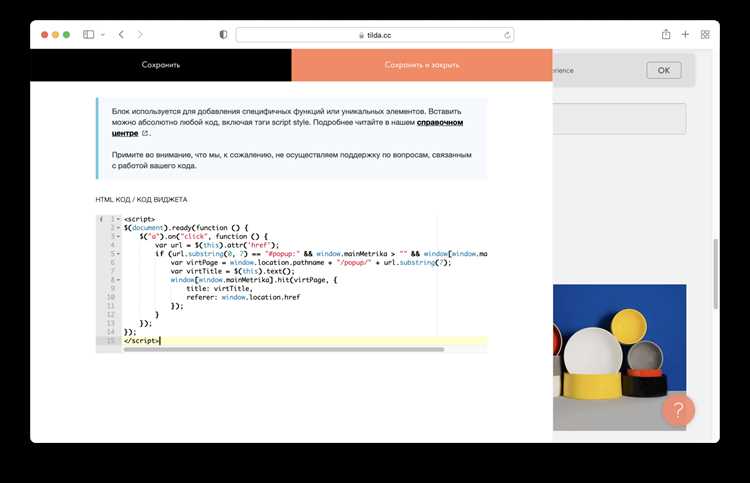Click code line 'referer: window.location.href'
This screenshot has height=483, width=750.
coord(243,297)
